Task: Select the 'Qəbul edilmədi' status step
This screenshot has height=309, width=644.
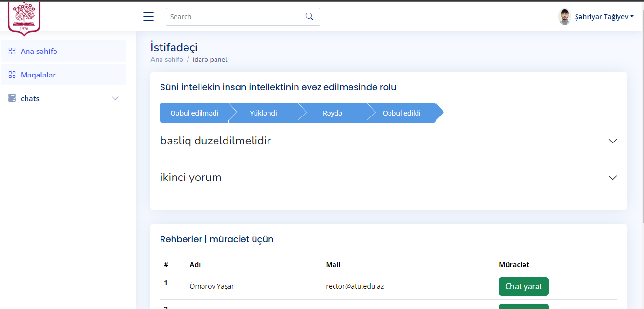Action: 194,113
